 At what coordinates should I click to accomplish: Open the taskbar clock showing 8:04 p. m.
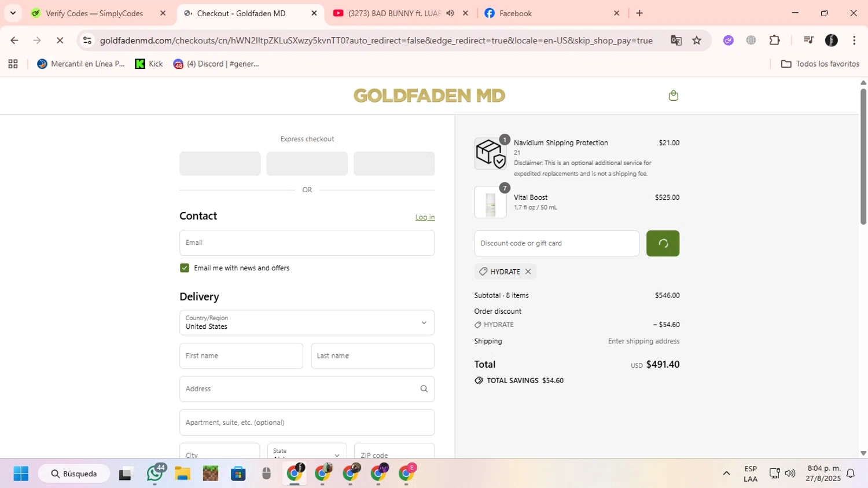tap(824, 474)
